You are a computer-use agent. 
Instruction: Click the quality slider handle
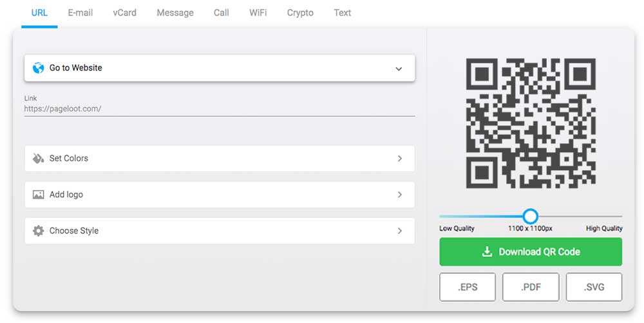click(531, 216)
